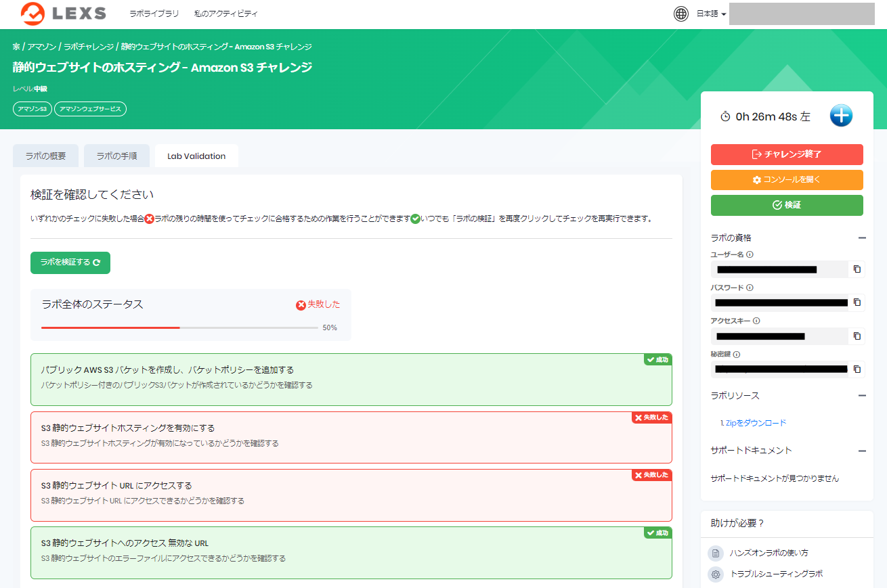
Task: Open ラボライブラリ in the top menu
Action: click(154, 14)
